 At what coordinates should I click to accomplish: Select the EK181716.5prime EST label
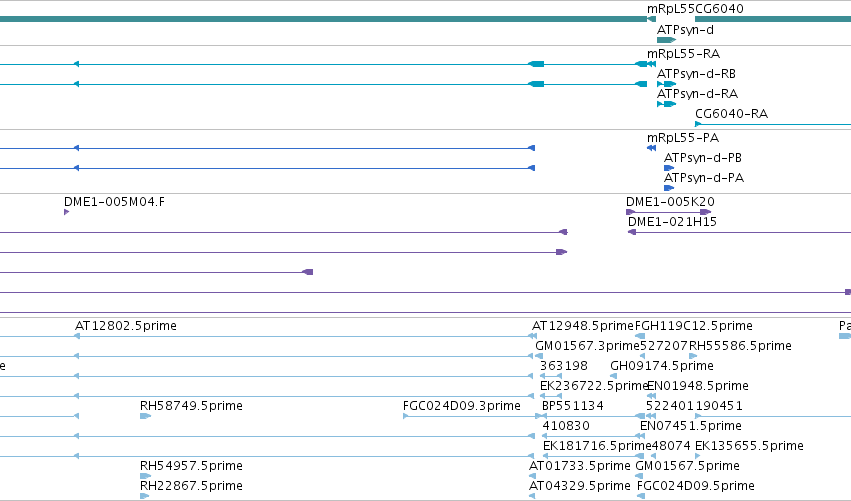click(597, 446)
